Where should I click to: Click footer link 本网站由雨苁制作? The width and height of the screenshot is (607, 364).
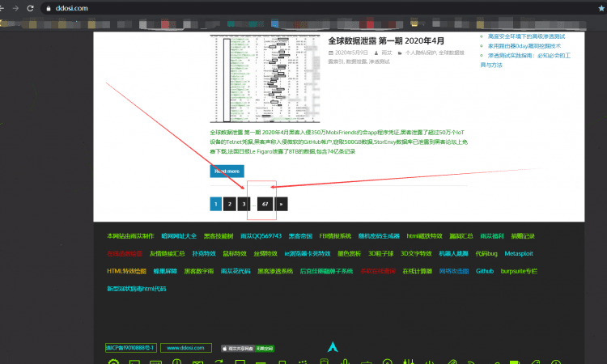(130, 236)
